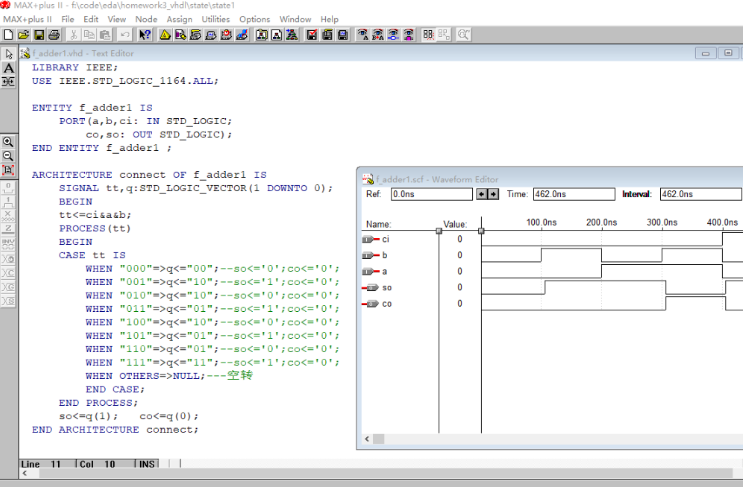Screen dimensions: 743x487
Task: Open the Assign menu
Action: coord(179,19)
